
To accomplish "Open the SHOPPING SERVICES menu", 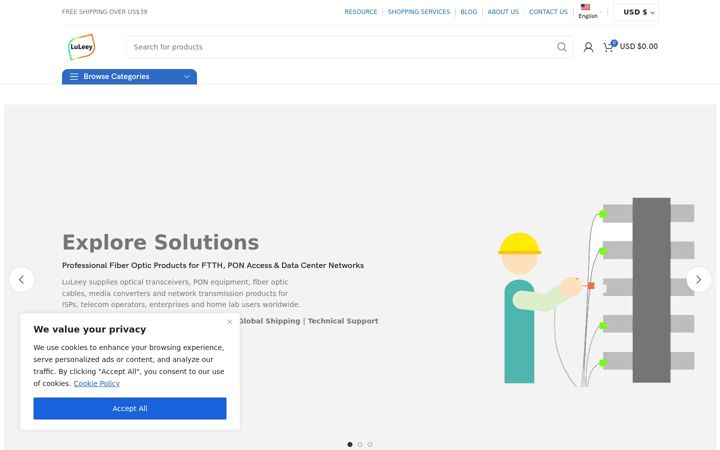I will pyautogui.click(x=419, y=12).
